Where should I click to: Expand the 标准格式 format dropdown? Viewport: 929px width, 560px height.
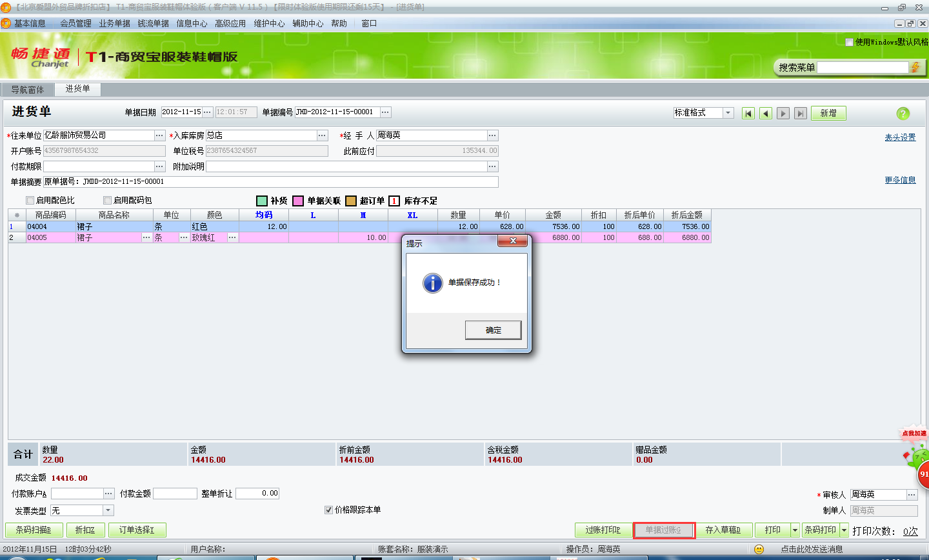tap(728, 113)
